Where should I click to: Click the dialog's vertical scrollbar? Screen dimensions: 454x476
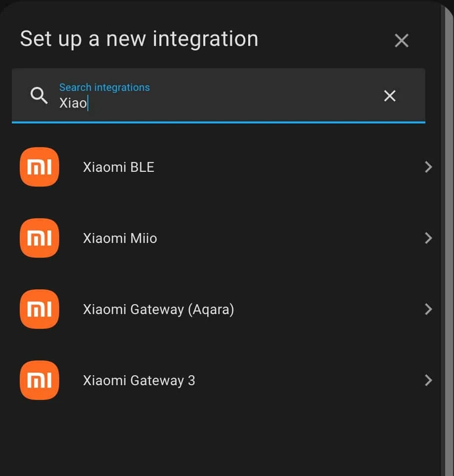[x=448, y=247]
